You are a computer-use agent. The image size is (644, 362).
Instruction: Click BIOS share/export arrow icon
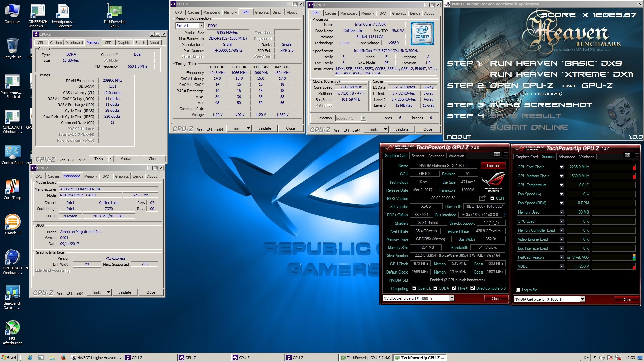[x=482, y=198]
